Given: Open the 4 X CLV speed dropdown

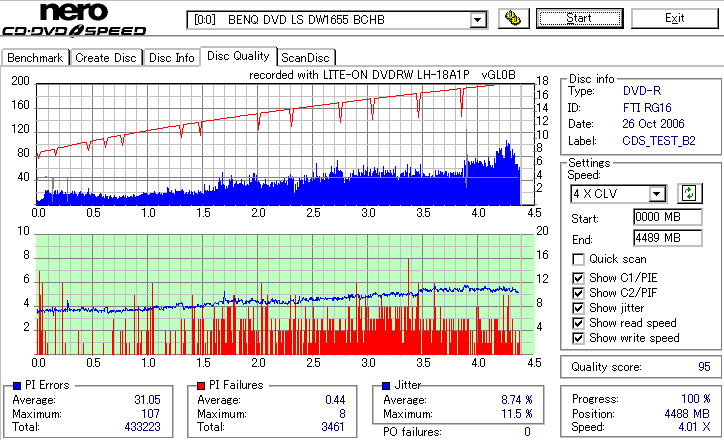Looking at the screenshot, I should click(656, 193).
